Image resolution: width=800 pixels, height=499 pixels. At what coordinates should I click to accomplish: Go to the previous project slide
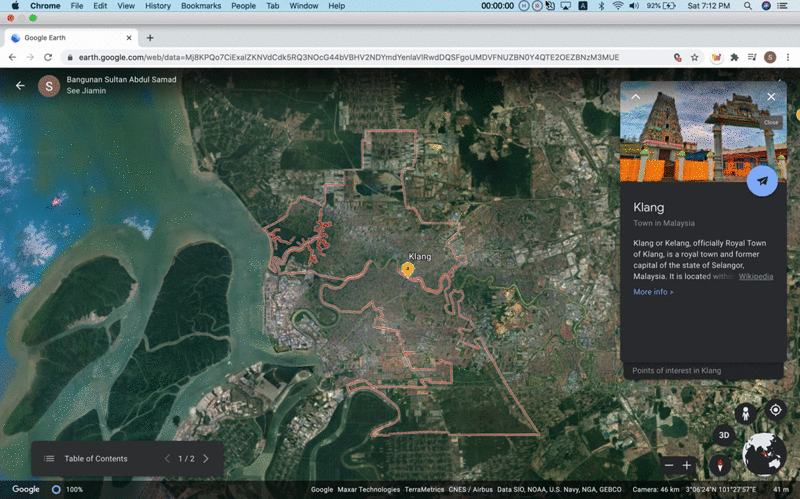(167, 459)
